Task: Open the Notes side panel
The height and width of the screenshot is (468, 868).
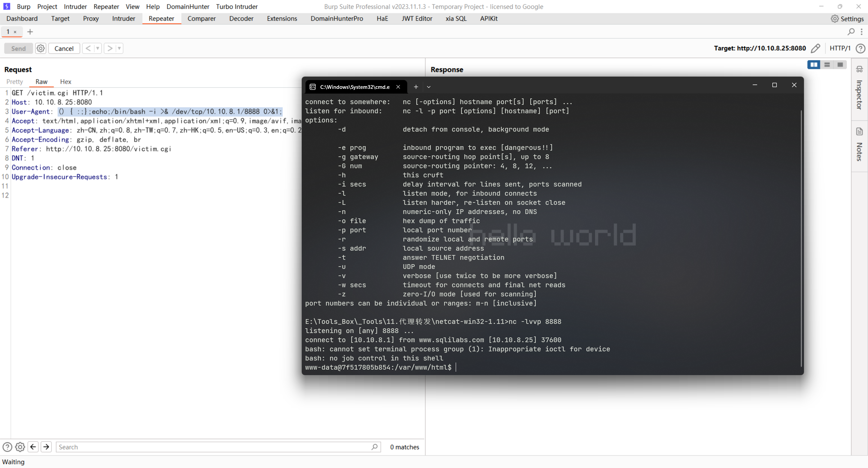Action: point(859,145)
